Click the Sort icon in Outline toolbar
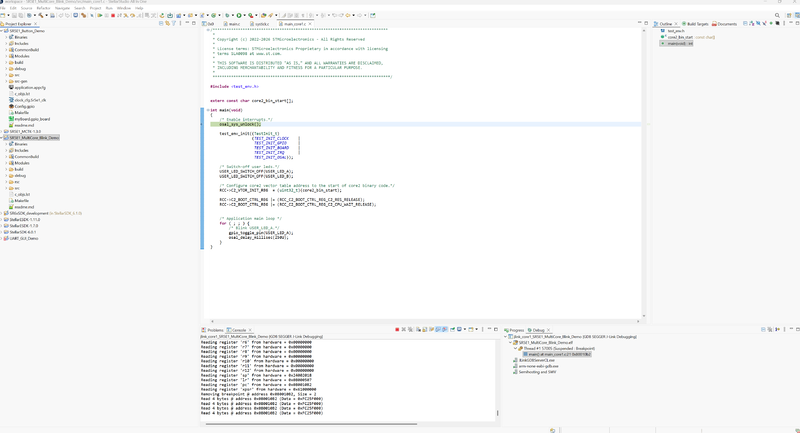Screen dimensions: 800x433 click(x=752, y=23)
